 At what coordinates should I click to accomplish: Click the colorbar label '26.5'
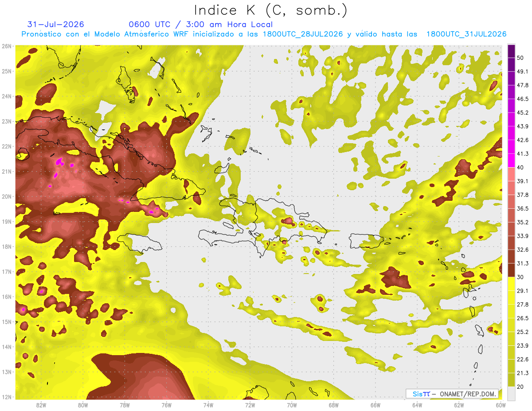(523, 318)
